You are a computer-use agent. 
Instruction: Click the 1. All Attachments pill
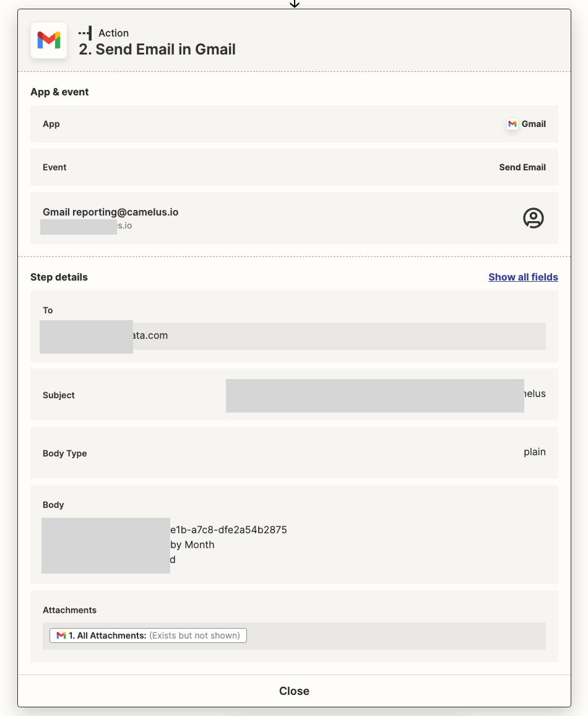149,635
